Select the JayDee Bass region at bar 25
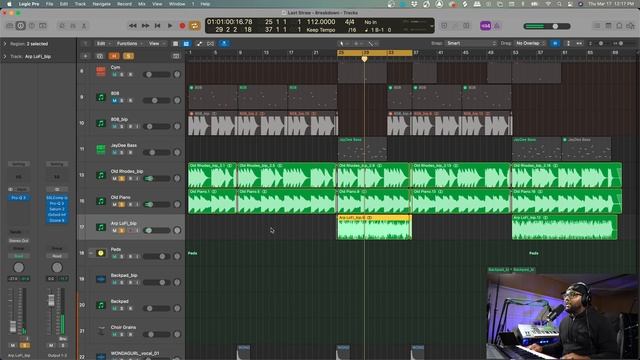Image resolution: width=640 pixels, height=360 pixels. pos(362,149)
